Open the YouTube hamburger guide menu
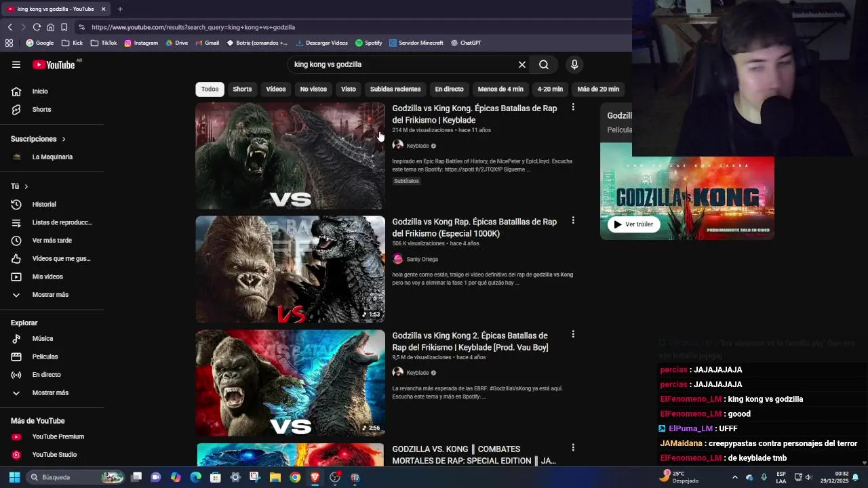Image resolution: width=868 pixels, height=488 pixels. pyautogui.click(x=16, y=64)
